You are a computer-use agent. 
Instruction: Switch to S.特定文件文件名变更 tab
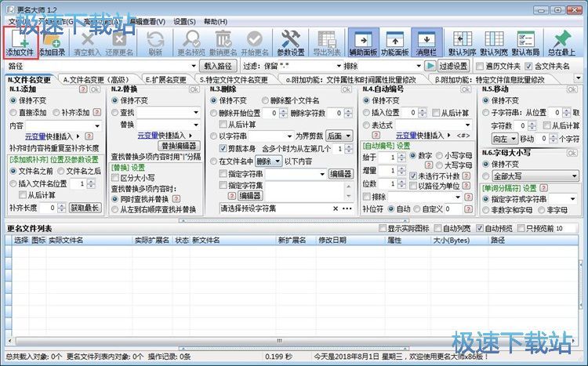(234, 79)
